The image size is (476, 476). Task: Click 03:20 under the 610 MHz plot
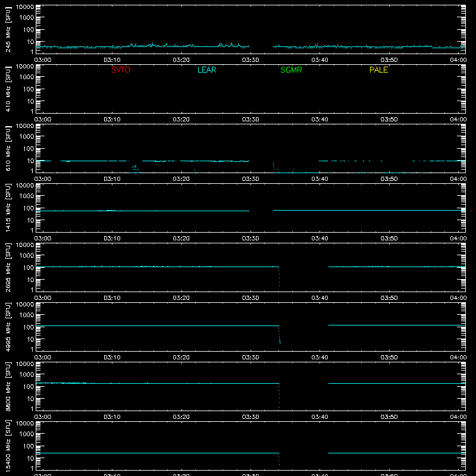[x=181, y=179]
